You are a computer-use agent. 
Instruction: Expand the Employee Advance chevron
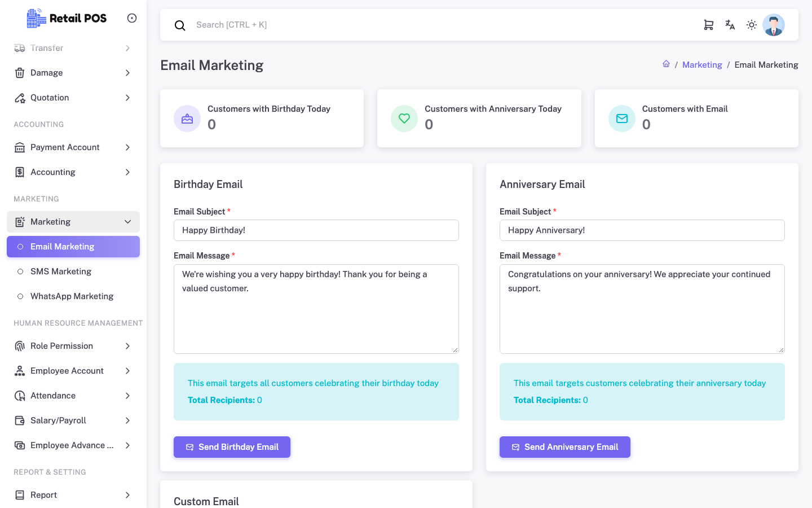pos(128,445)
